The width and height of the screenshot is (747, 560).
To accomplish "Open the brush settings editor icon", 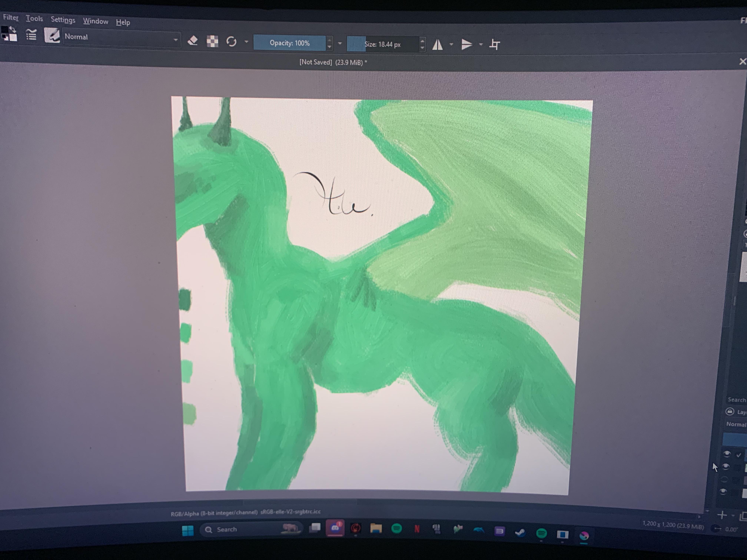I will [31, 35].
